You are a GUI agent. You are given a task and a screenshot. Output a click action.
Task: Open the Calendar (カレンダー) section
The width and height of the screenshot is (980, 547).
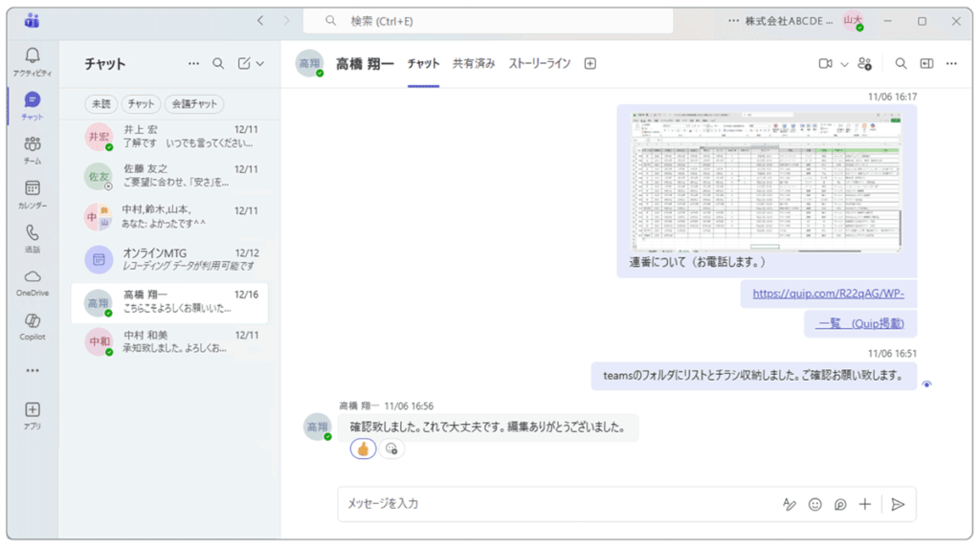[33, 194]
